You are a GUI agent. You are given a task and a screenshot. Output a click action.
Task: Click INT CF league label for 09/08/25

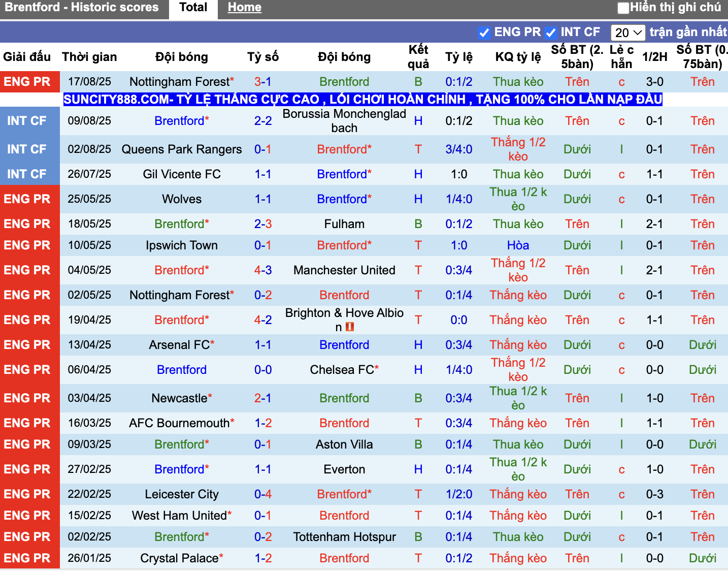[27, 121]
